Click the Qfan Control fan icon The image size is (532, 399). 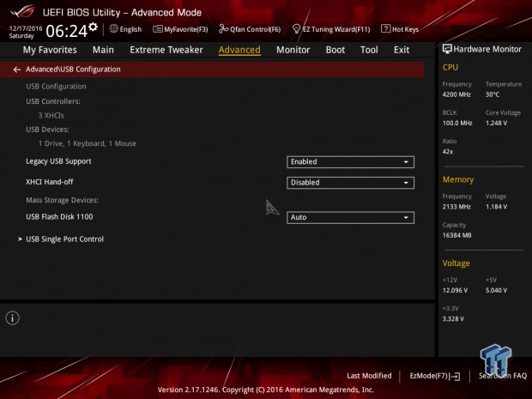pos(224,29)
